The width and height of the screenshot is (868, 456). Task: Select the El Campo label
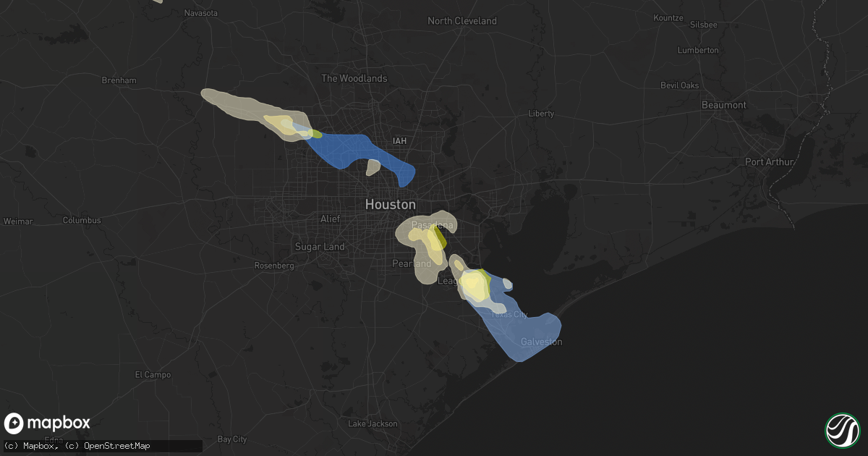153,374
